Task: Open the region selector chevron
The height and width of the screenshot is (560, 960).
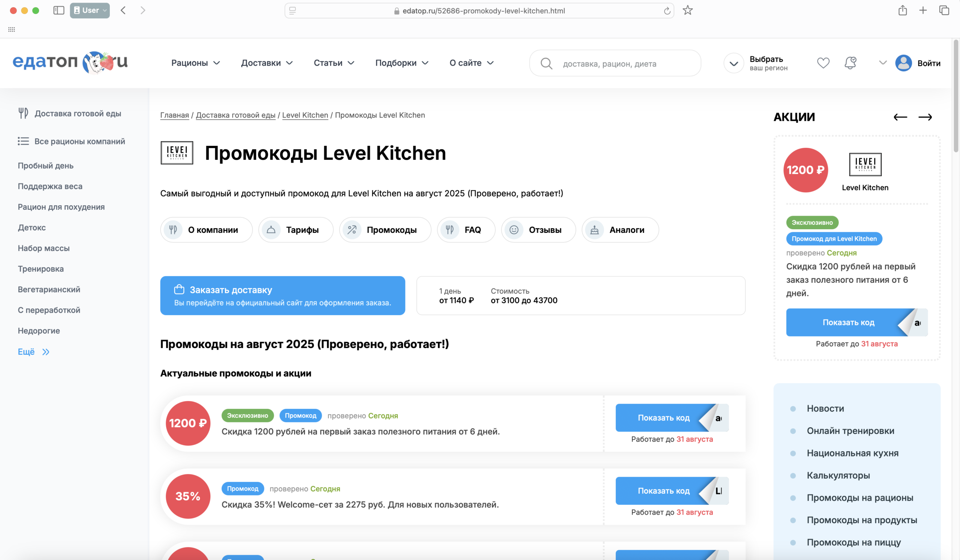Action: click(733, 63)
